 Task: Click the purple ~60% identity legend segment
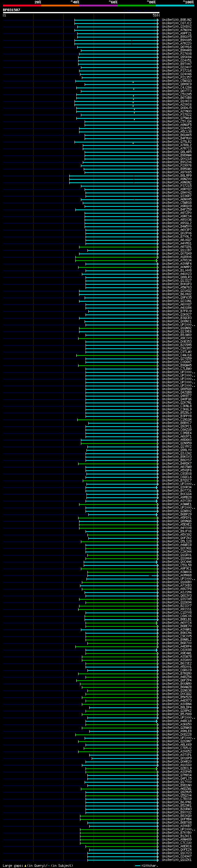point(98,6)
